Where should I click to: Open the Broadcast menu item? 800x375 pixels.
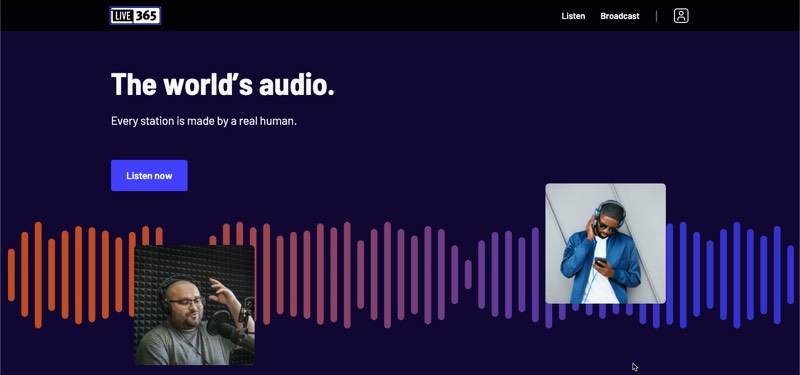619,16
